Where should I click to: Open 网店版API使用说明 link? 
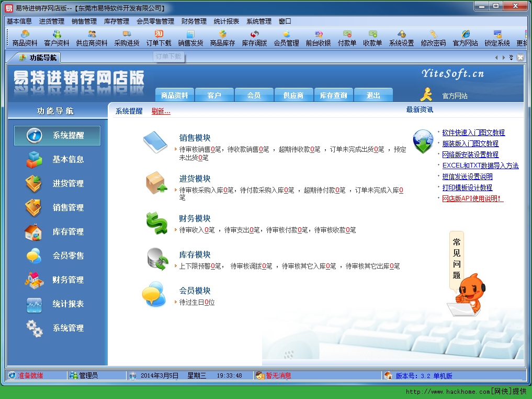click(x=472, y=198)
